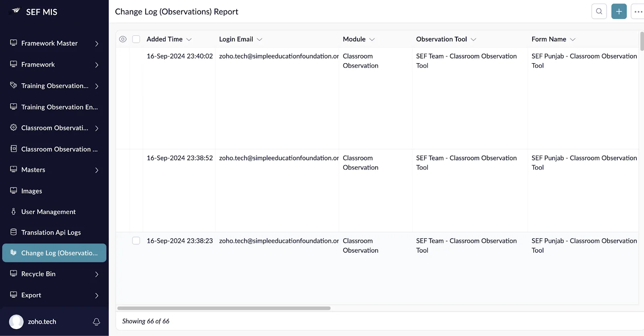Click the notification bell icon
The width and height of the screenshot is (644, 336).
point(97,322)
